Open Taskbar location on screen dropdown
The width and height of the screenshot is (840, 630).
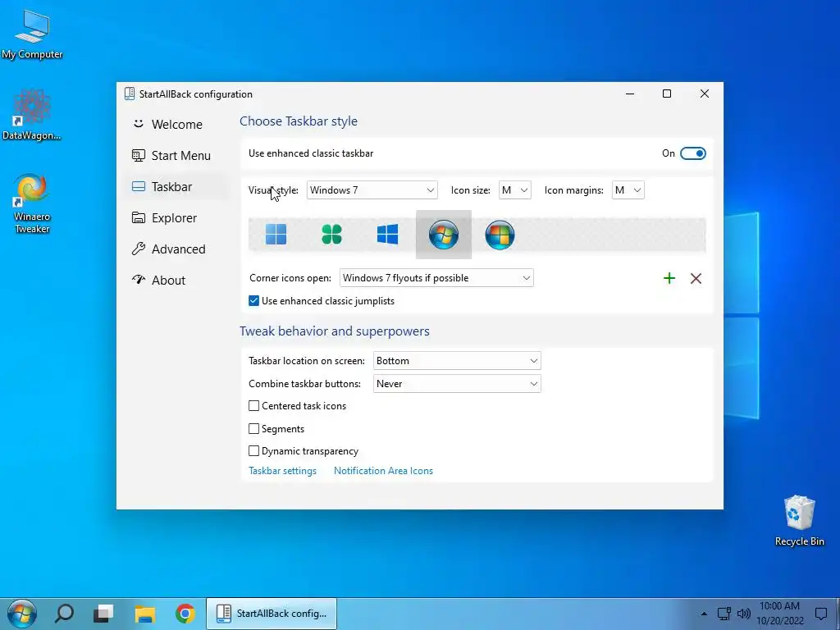[457, 361]
